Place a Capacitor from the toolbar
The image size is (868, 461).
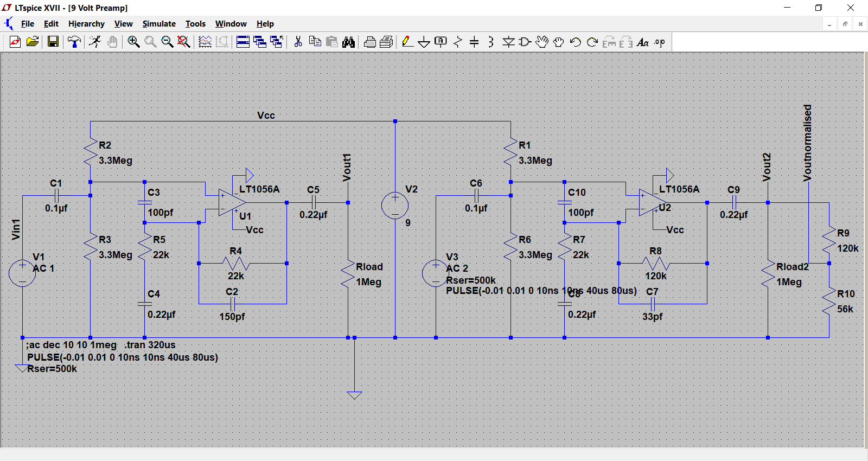click(x=474, y=42)
